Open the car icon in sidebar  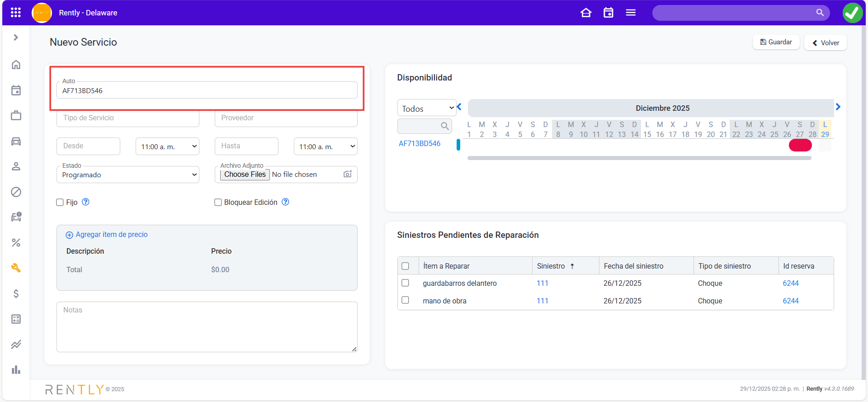pos(16,142)
